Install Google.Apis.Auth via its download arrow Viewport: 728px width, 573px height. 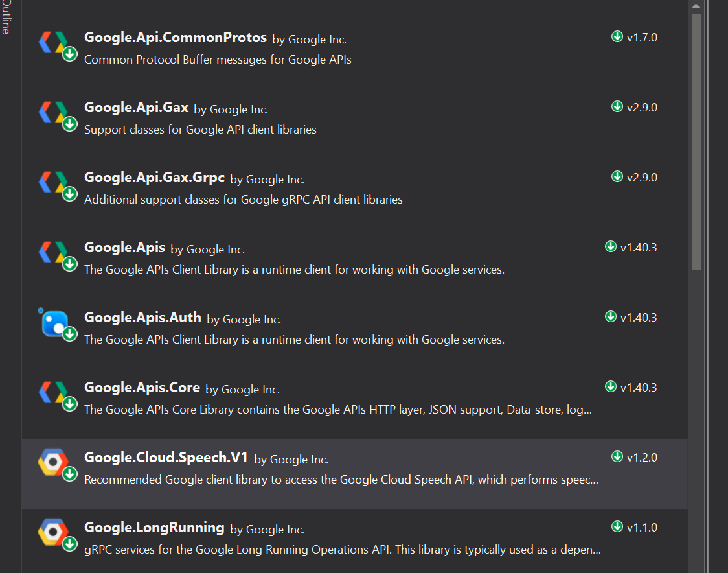(x=611, y=317)
